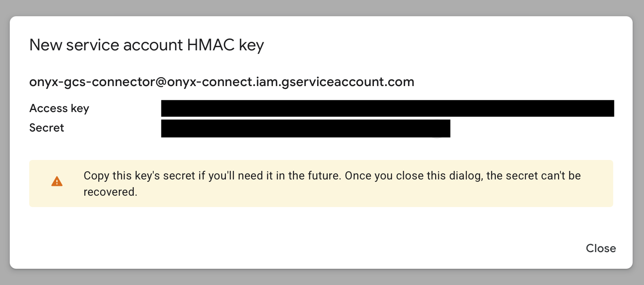Click the orange warning triangle icon
This screenshot has width=644, height=285.
(x=57, y=181)
